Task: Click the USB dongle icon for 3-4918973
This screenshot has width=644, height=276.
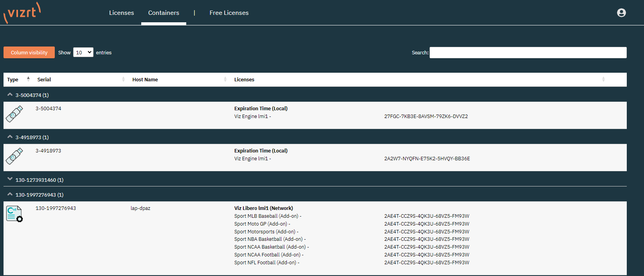Action: pos(14,156)
